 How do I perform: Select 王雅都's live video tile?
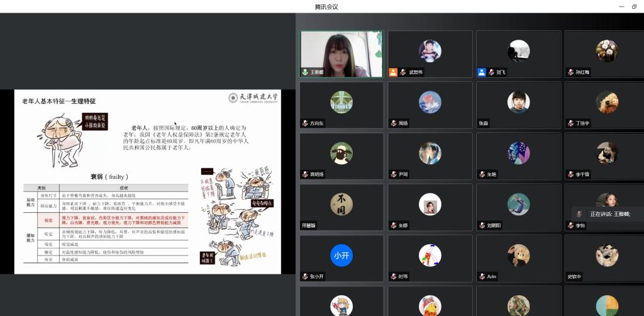click(x=341, y=54)
